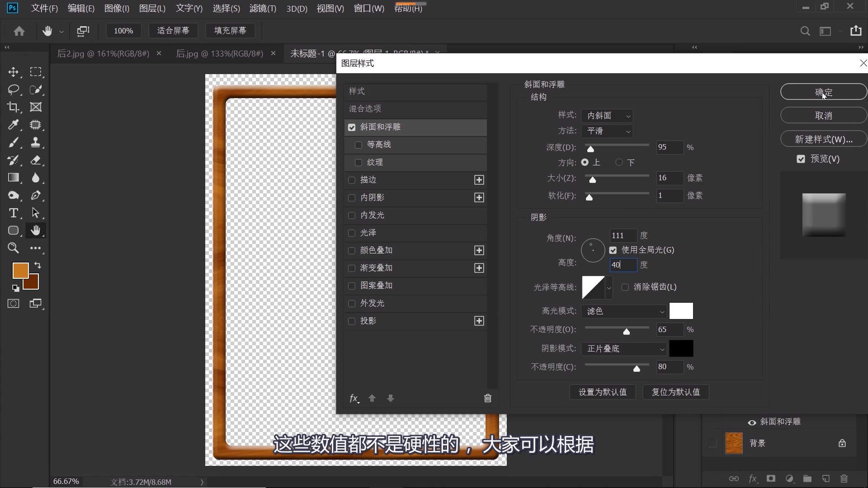This screenshot has height=488, width=868.
Task: Click the shadow angle input showing 111
Action: click(x=623, y=235)
